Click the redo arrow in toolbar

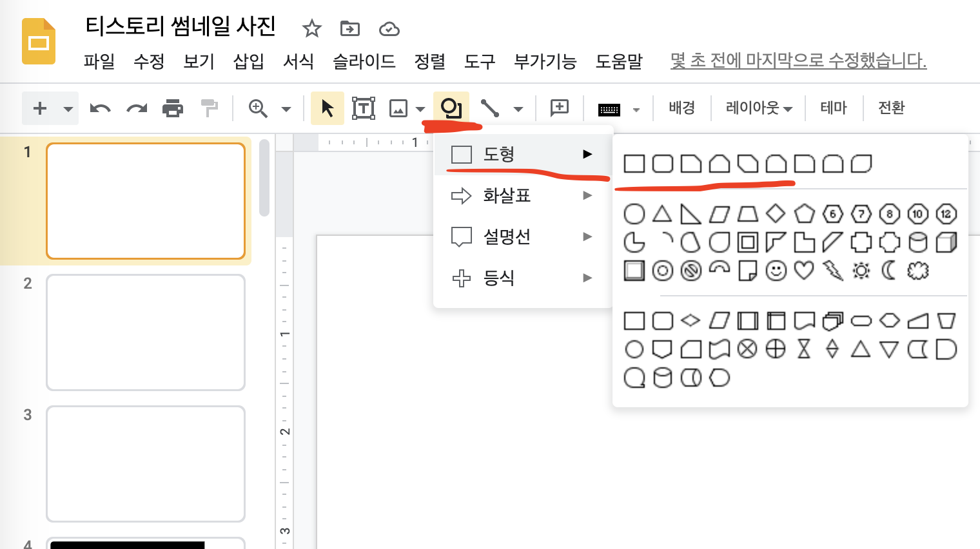[137, 108]
